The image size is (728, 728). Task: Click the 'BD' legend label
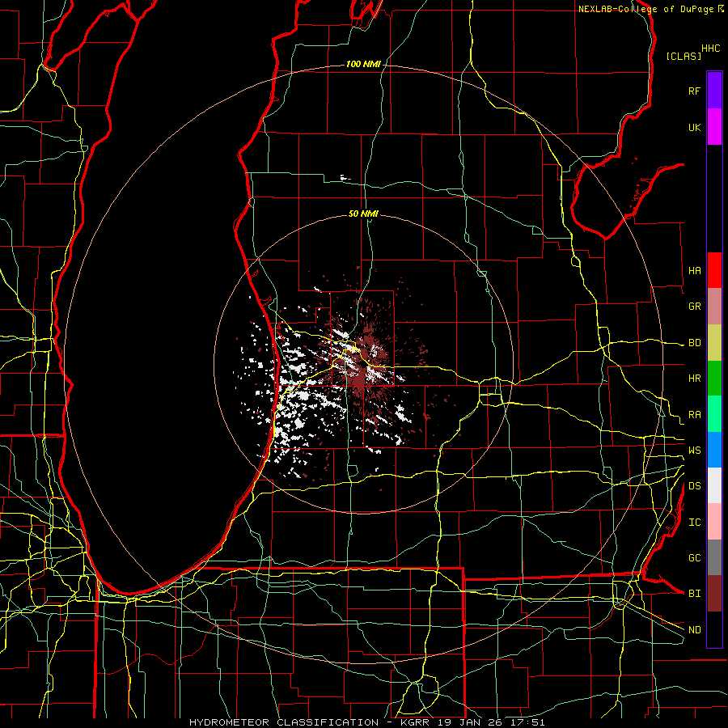[694, 343]
